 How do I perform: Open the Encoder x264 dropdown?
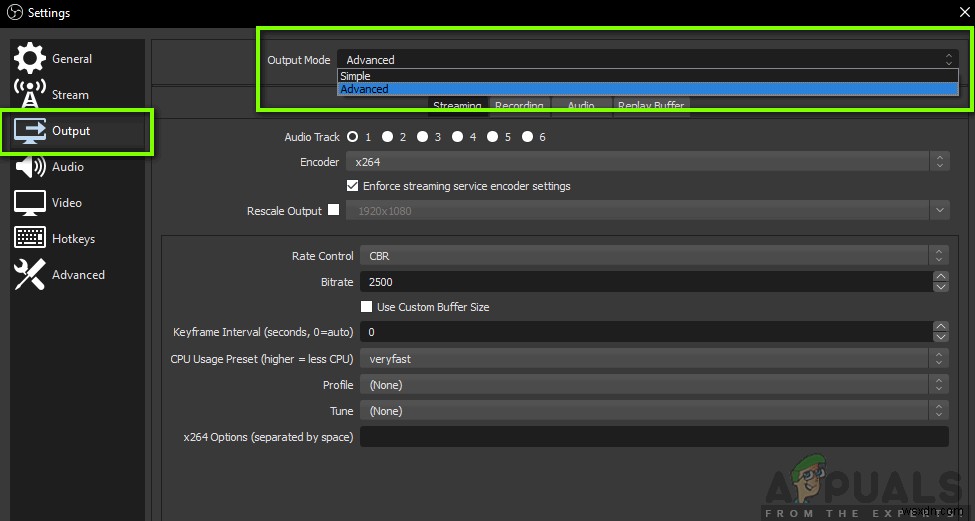pyautogui.click(x=647, y=162)
